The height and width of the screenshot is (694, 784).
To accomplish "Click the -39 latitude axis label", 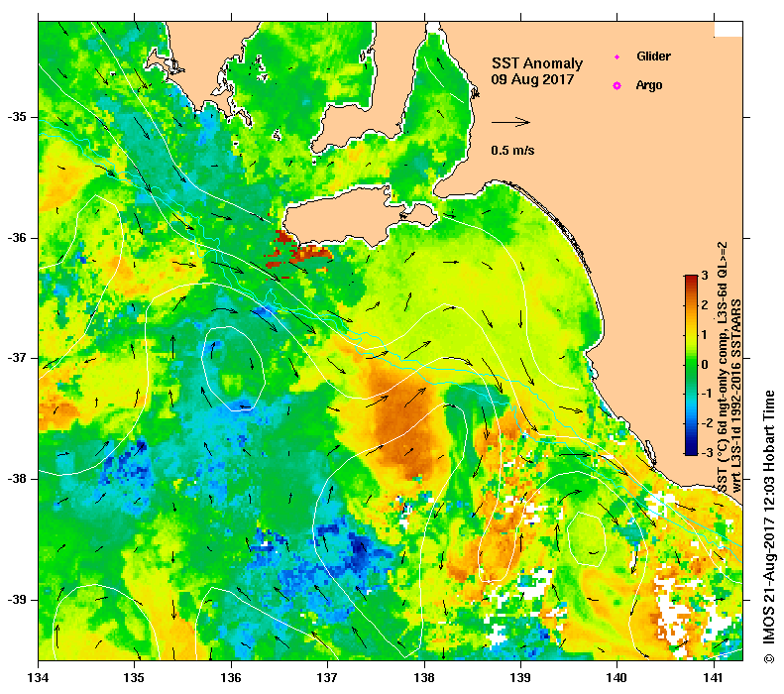I will pos(17,600).
